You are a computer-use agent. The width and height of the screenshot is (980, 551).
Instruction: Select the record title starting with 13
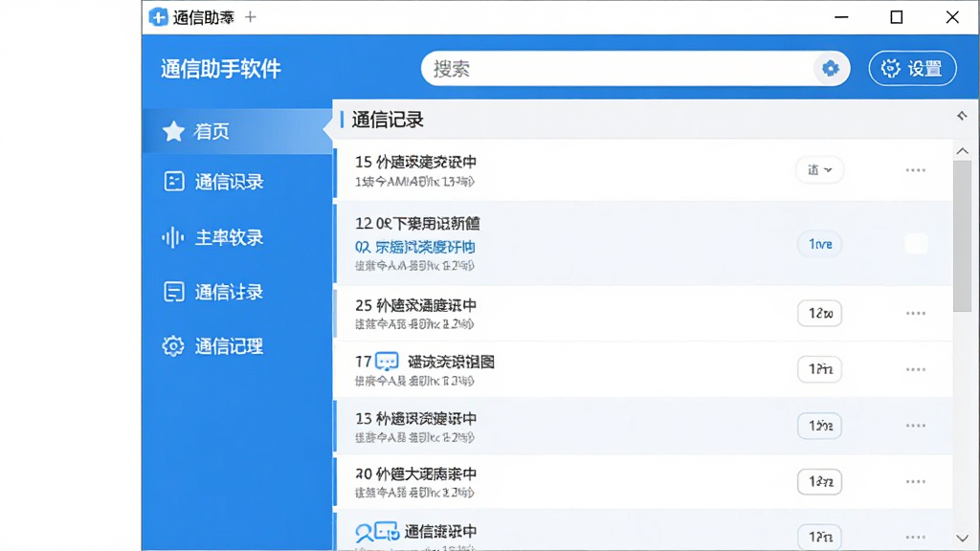point(415,419)
